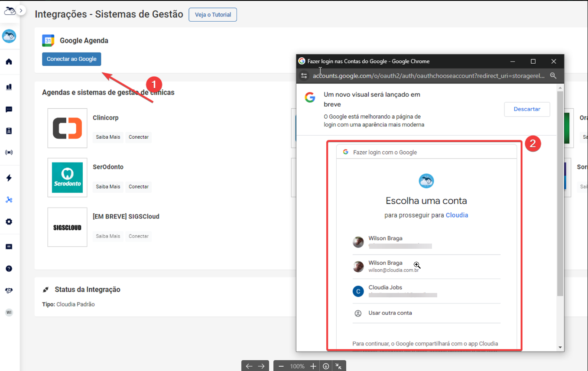The width and height of the screenshot is (588, 371).
Task: Click the Veja o Tutorial button
Action: pos(213,15)
